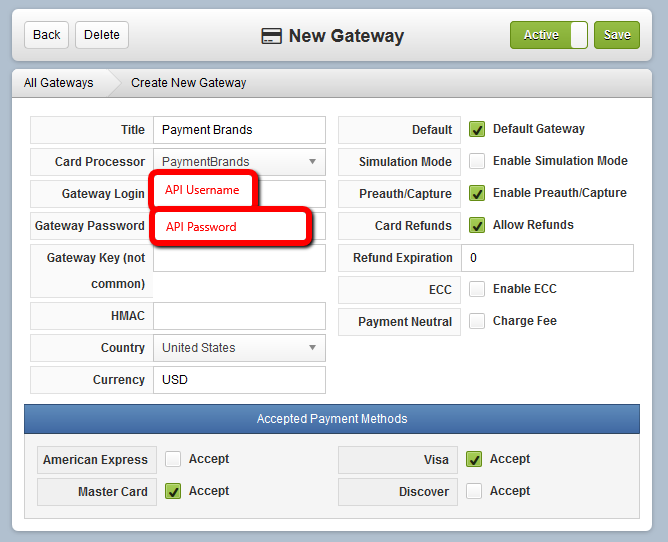Expand the Card Processor dropdown
Screen dimensions: 668x542
[x=239, y=162]
